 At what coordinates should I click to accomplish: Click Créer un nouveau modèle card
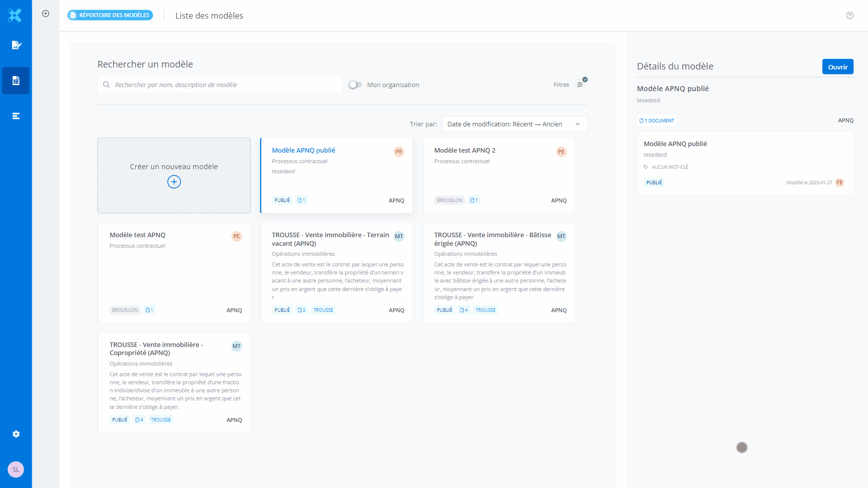pyautogui.click(x=174, y=175)
